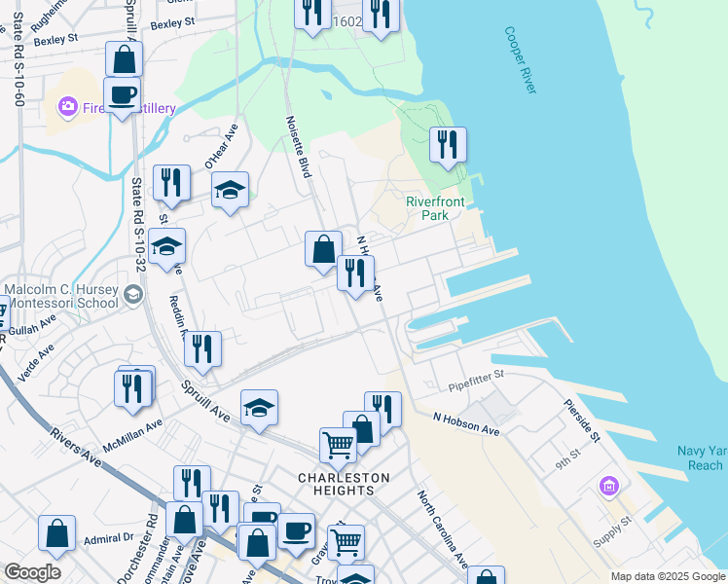Screen dimensions: 728x584
Task: Click the shopping bag marker on Rivers Ave
Action: pyautogui.click(x=184, y=522)
